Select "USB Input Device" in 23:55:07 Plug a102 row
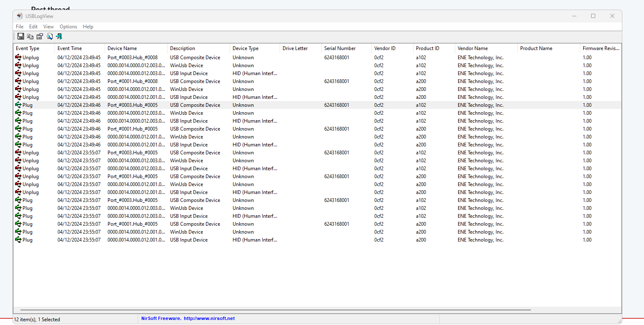 tap(189, 216)
